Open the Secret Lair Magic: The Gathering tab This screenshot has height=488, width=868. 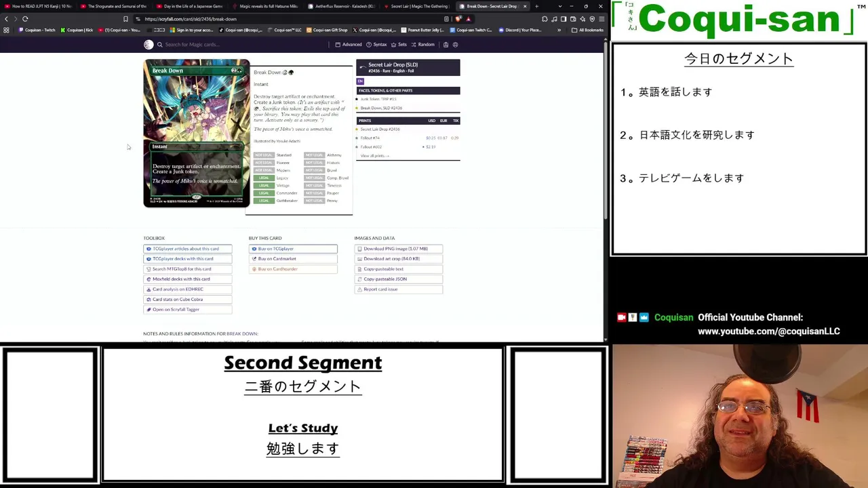[x=416, y=6]
